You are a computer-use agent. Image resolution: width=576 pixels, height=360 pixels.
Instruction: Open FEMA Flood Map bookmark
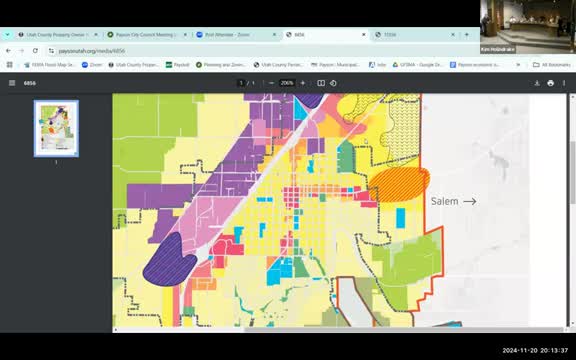pyautogui.click(x=50, y=65)
